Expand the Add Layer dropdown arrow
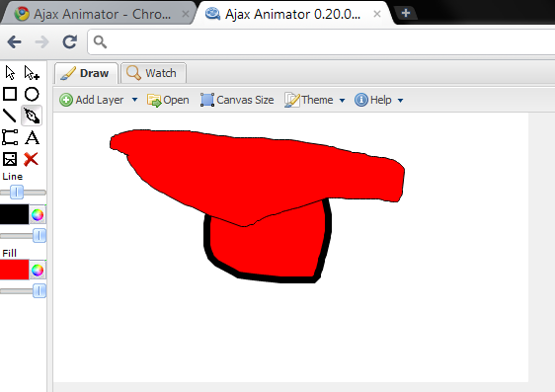 pyautogui.click(x=134, y=100)
